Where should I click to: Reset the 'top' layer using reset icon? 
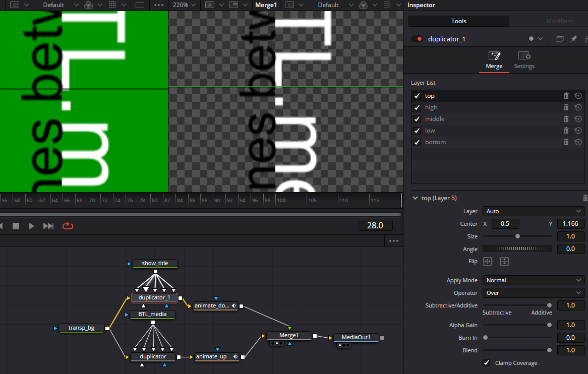point(578,96)
